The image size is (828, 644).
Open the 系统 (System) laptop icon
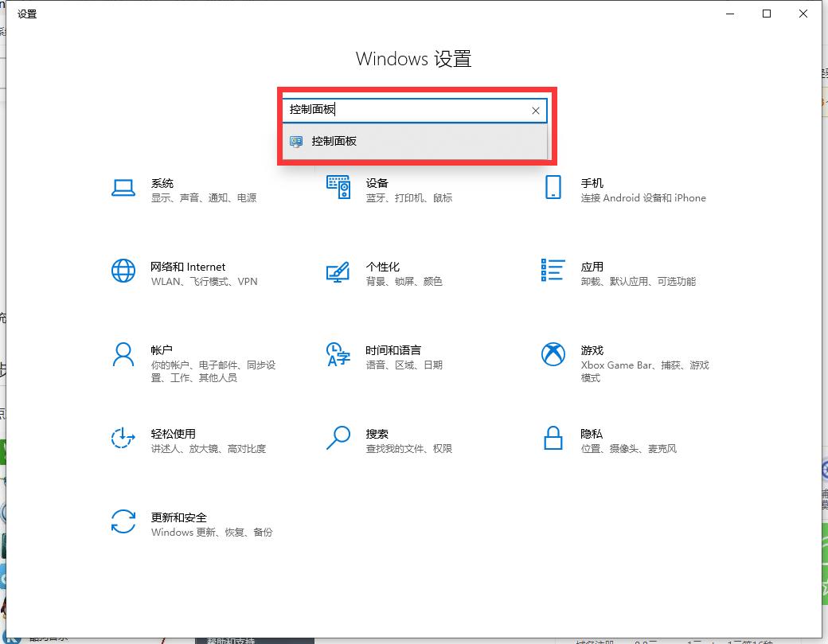click(123, 188)
